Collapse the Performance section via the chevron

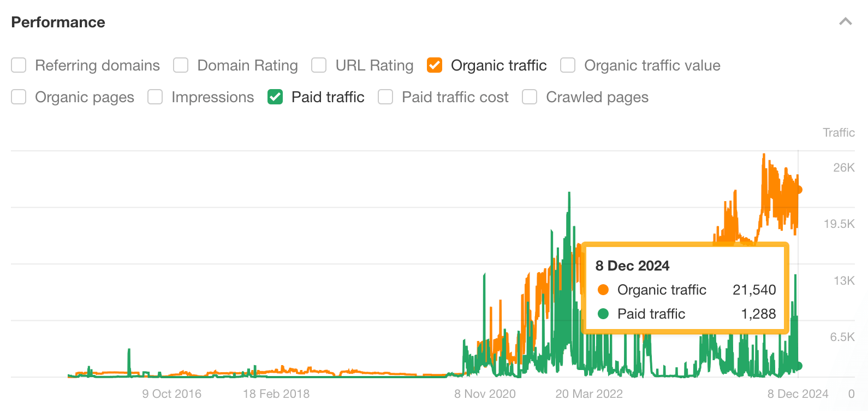click(x=845, y=22)
